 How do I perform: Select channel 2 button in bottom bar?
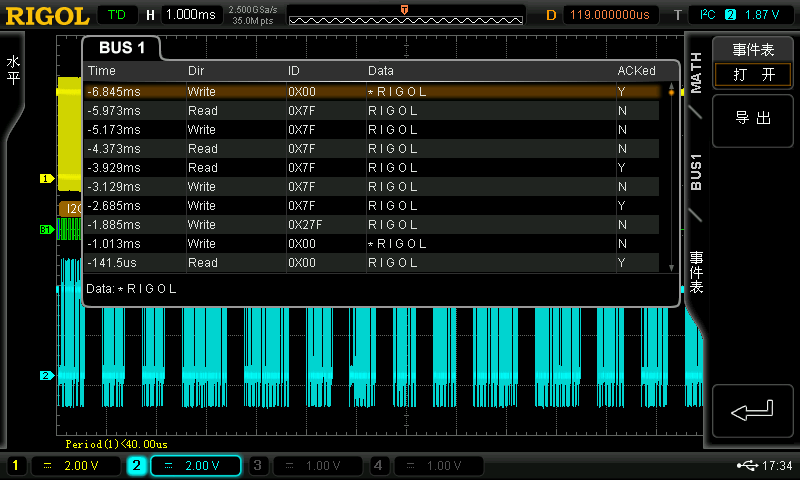tap(136, 465)
